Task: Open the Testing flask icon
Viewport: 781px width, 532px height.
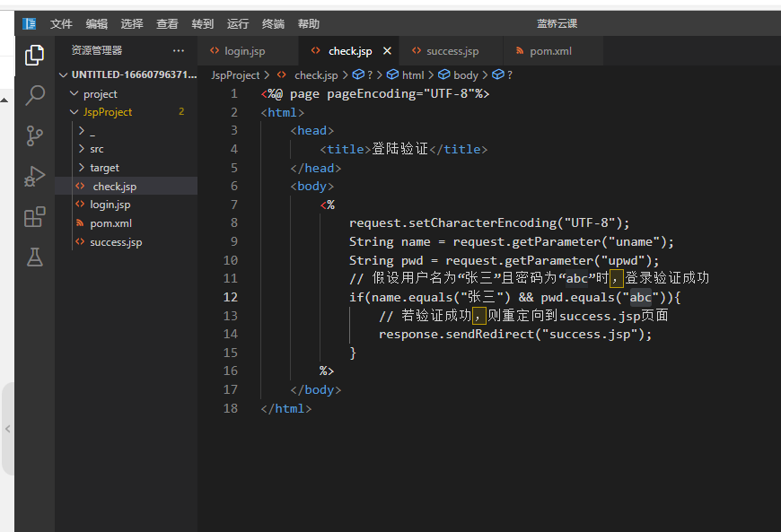Action: click(35, 257)
